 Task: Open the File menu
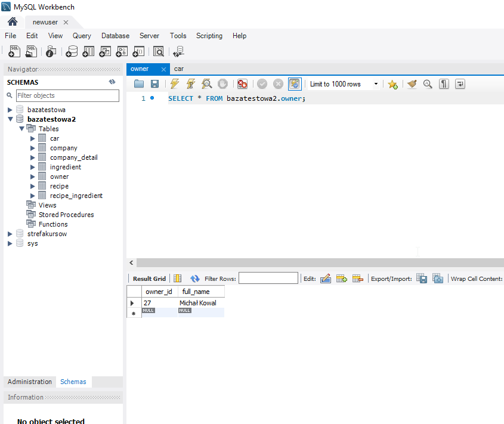[10, 36]
